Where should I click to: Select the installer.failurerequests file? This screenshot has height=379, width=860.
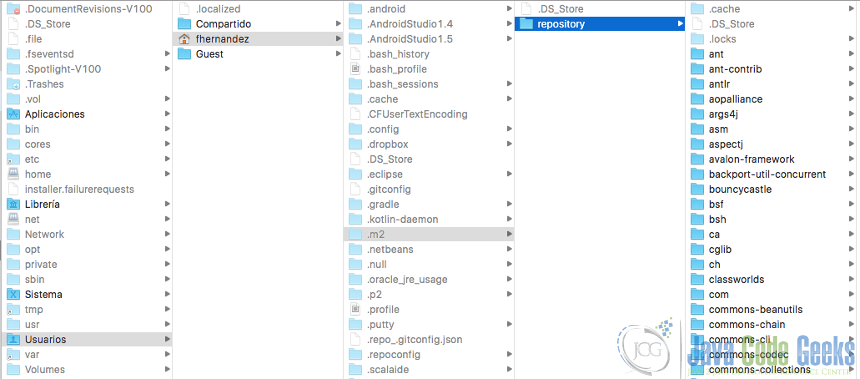click(x=80, y=189)
